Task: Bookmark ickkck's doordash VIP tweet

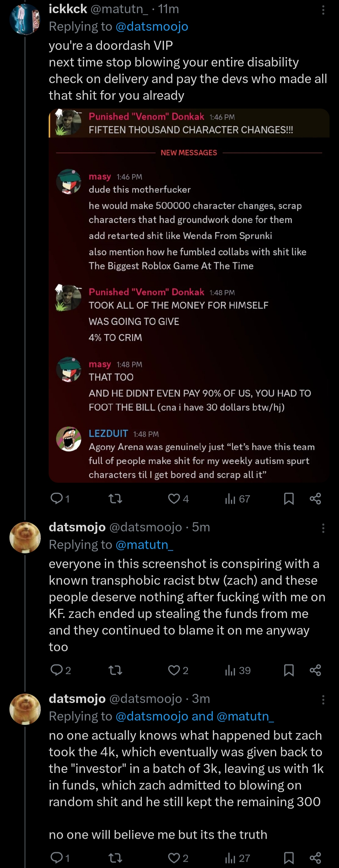Action: (x=289, y=498)
